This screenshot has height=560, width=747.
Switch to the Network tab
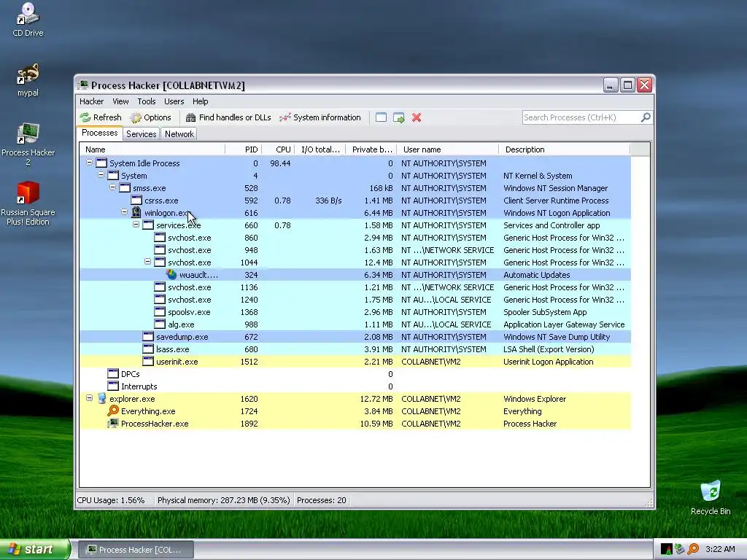click(179, 134)
